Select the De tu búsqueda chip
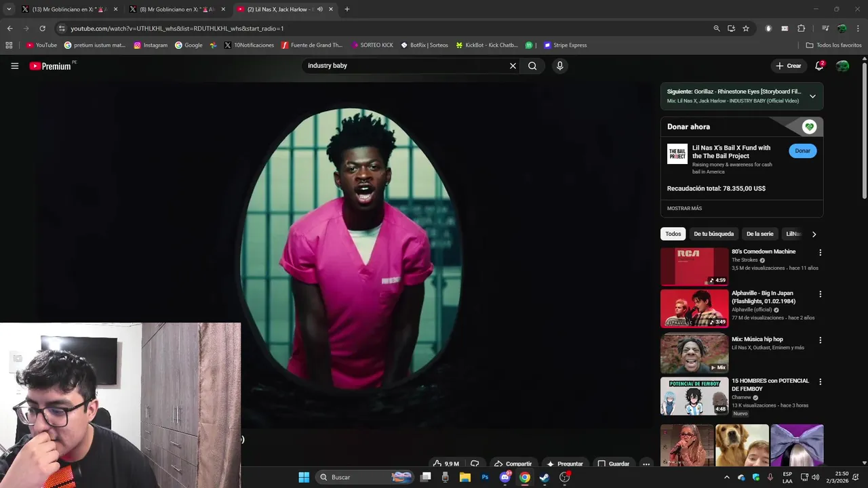The height and width of the screenshot is (488, 868). 713,234
